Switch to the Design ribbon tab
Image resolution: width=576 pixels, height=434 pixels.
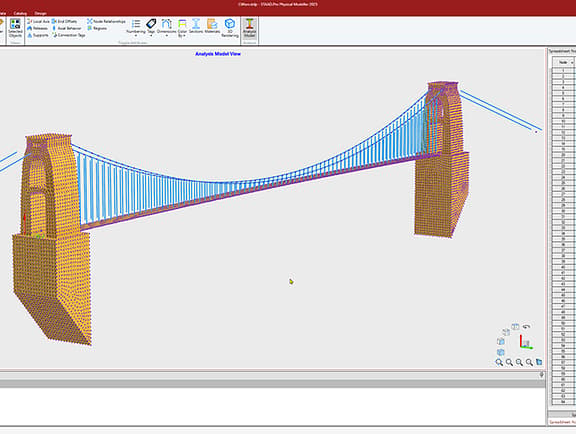[40, 13]
